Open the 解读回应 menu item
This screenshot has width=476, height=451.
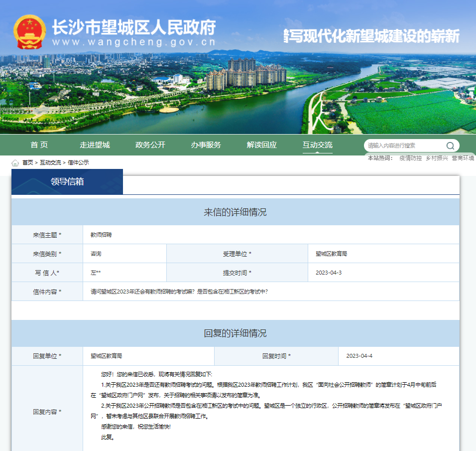[262, 145]
